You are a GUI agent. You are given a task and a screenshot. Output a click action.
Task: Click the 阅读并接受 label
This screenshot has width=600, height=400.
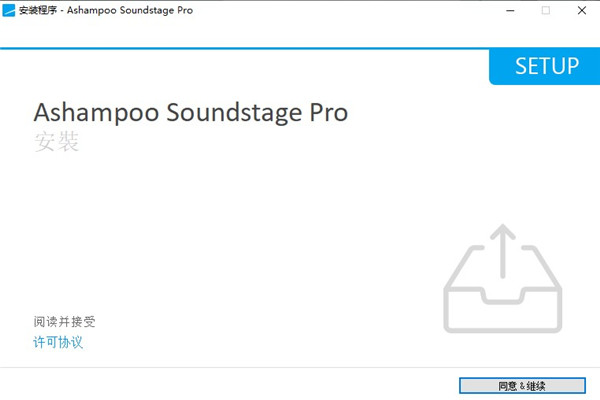point(64,322)
